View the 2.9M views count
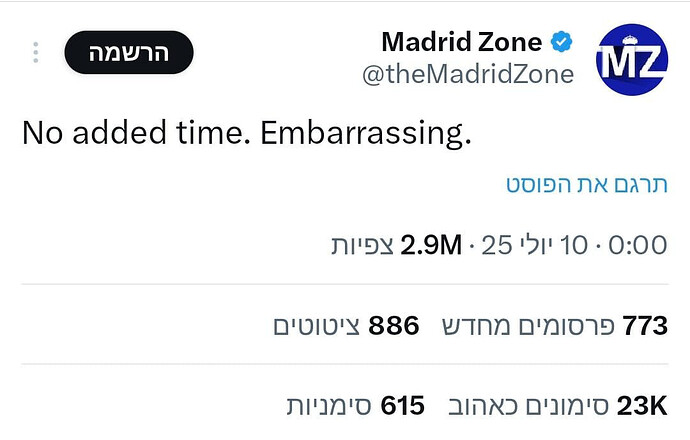 (x=431, y=245)
